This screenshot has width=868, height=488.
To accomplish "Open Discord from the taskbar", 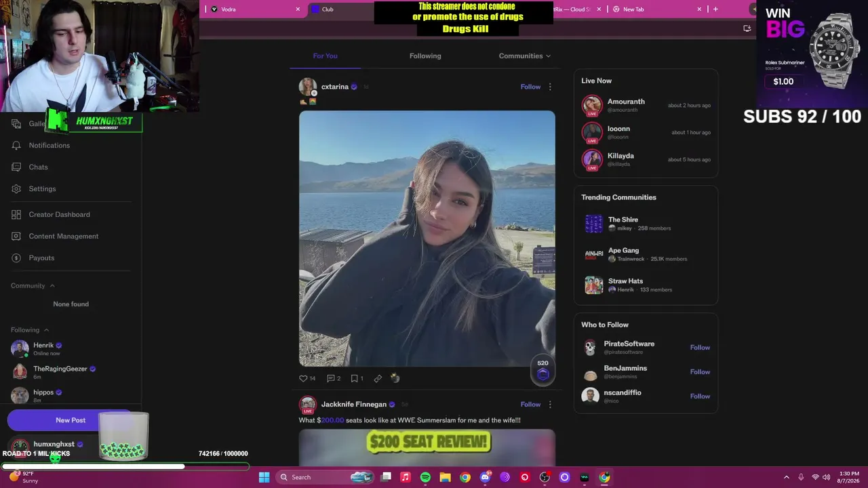I will [x=485, y=477].
